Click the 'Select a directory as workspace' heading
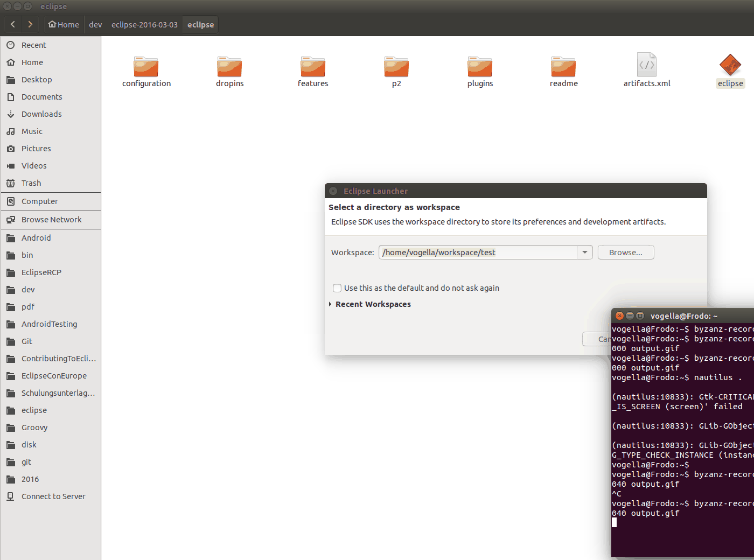 click(394, 207)
